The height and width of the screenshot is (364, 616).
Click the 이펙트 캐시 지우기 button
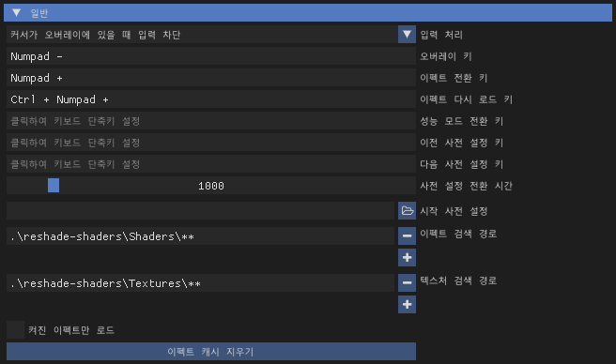211,352
